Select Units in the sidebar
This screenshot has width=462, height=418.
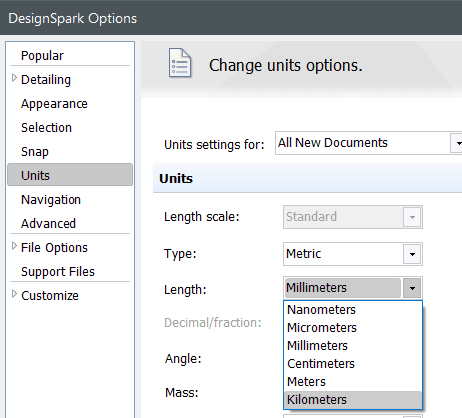pyautogui.click(x=70, y=175)
